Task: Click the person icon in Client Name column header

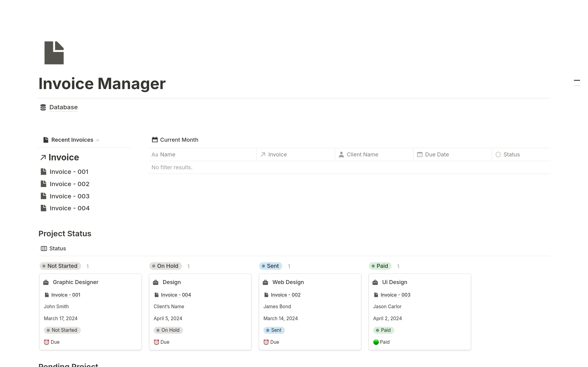Action: pos(341,155)
